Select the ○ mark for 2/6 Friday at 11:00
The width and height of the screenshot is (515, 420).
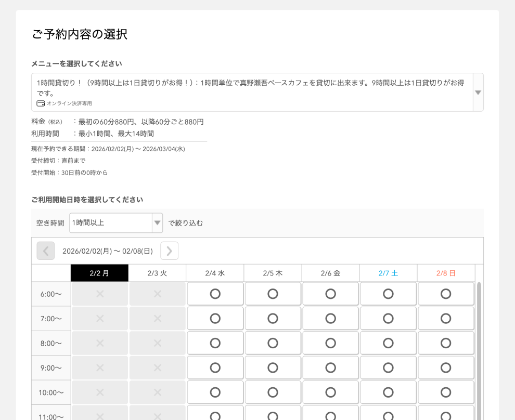tap(330, 416)
